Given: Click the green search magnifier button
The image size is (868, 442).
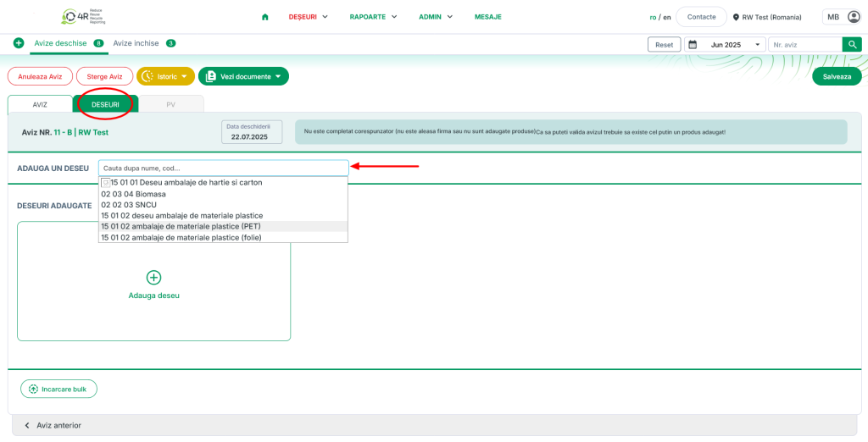Looking at the screenshot, I should (x=851, y=45).
